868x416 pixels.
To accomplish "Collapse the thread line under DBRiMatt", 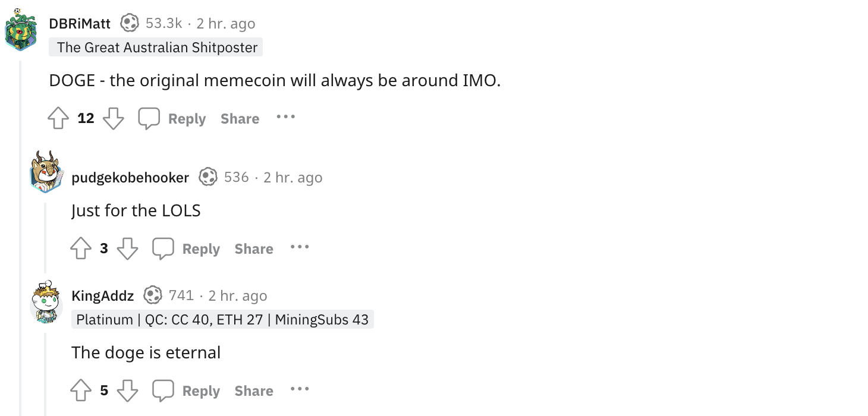I will [21, 238].
